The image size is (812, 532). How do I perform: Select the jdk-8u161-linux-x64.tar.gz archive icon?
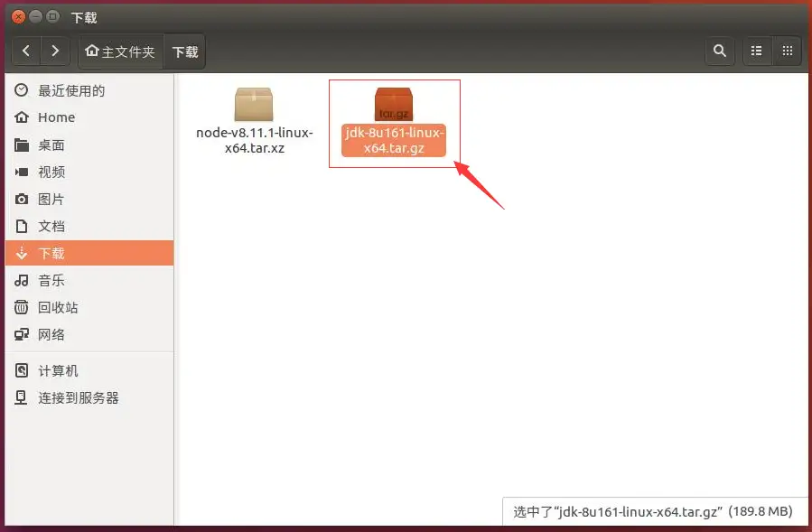(x=394, y=105)
